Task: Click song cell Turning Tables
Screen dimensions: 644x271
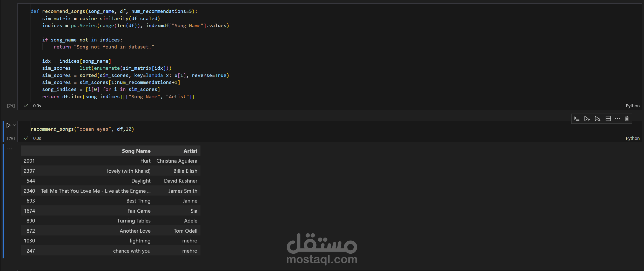Action: click(x=134, y=221)
